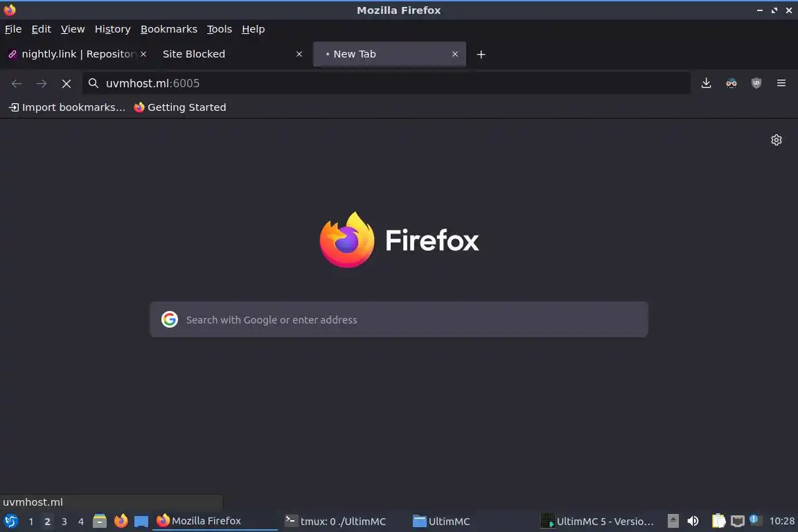798x532 pixels.
Task: Open the Edit menu
Action: click(x=42, y=29)
